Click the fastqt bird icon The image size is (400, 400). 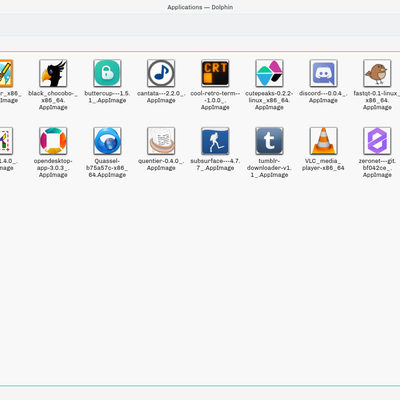[x=377, y=73]
